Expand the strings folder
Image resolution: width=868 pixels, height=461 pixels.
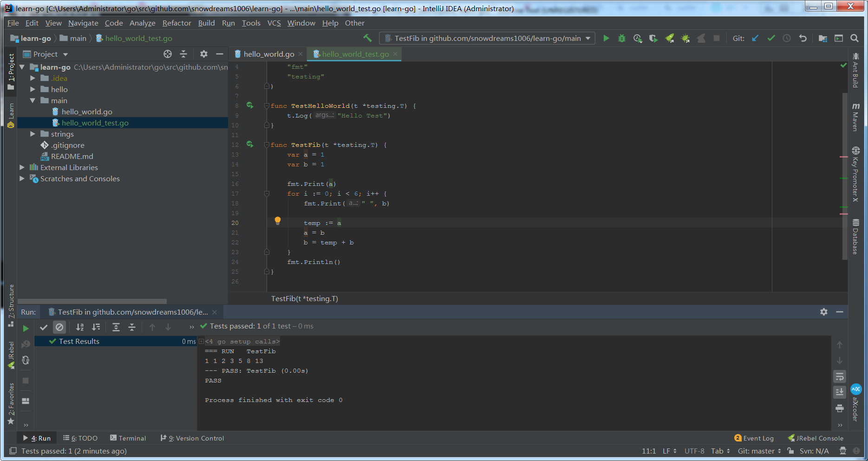tap(33, 134)
